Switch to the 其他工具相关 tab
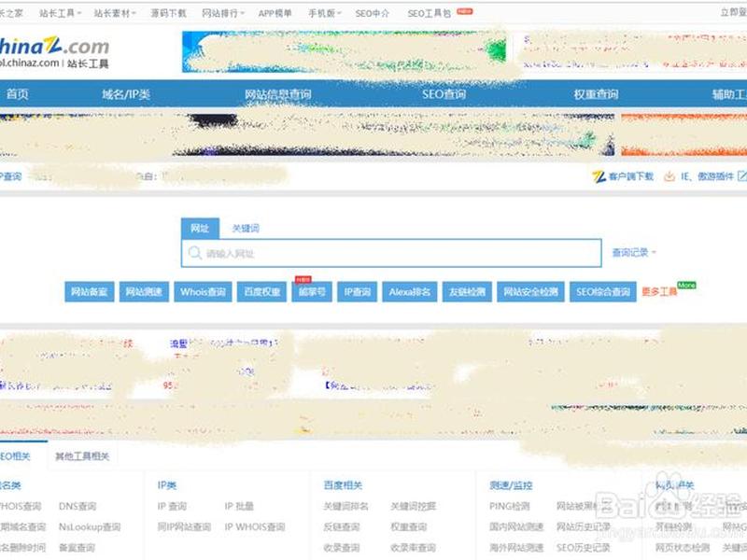The width and height of the screenshot is (747, 560). (x=82, y=456)
